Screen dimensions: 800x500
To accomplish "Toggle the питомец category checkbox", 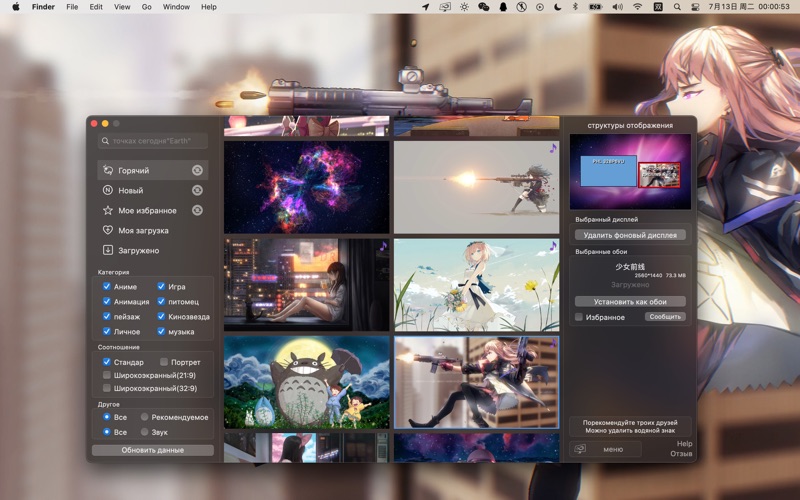I will point(161,301).
